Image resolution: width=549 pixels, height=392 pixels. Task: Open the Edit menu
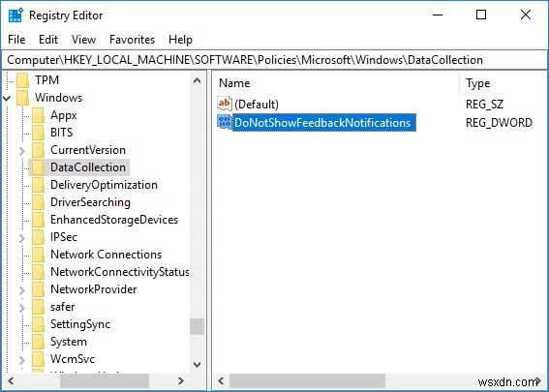[x=48, y=40]
